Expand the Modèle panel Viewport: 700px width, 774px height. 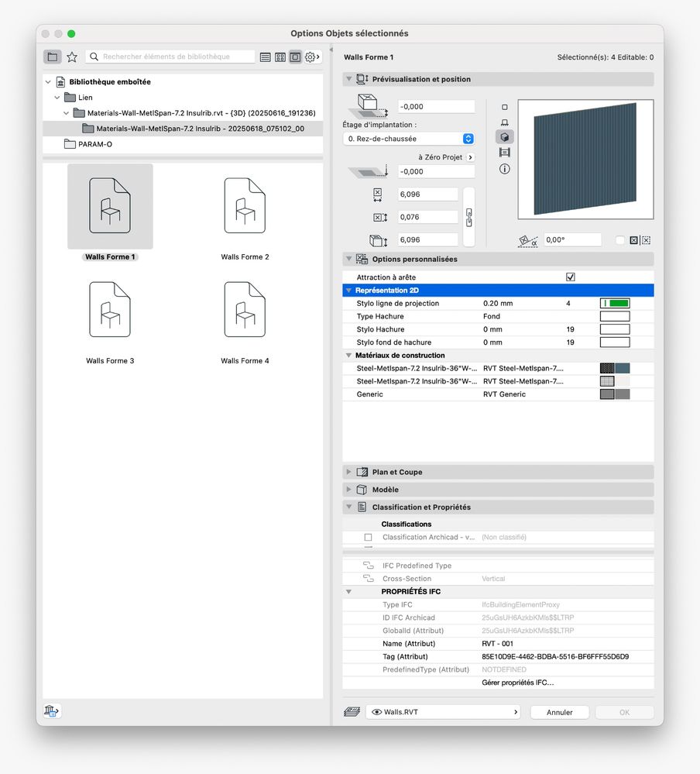click(x=348, y=489)
